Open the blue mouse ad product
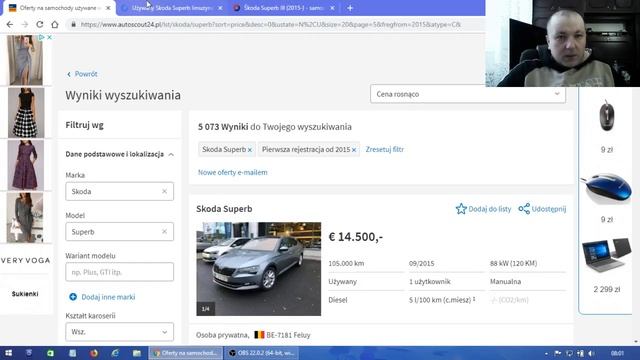Screen dimensions: 640x360 coord(606,188)
